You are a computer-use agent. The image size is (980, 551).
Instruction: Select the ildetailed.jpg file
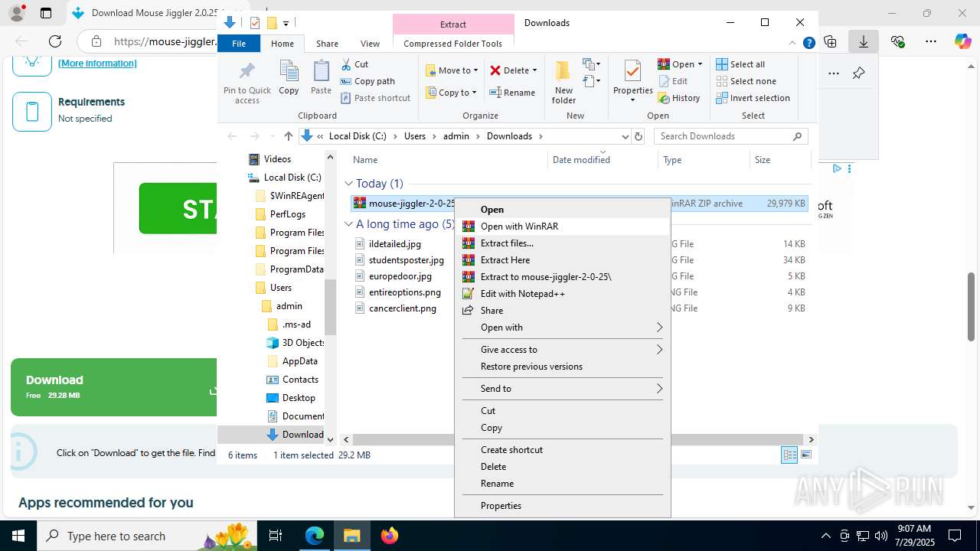click(395, 244)
